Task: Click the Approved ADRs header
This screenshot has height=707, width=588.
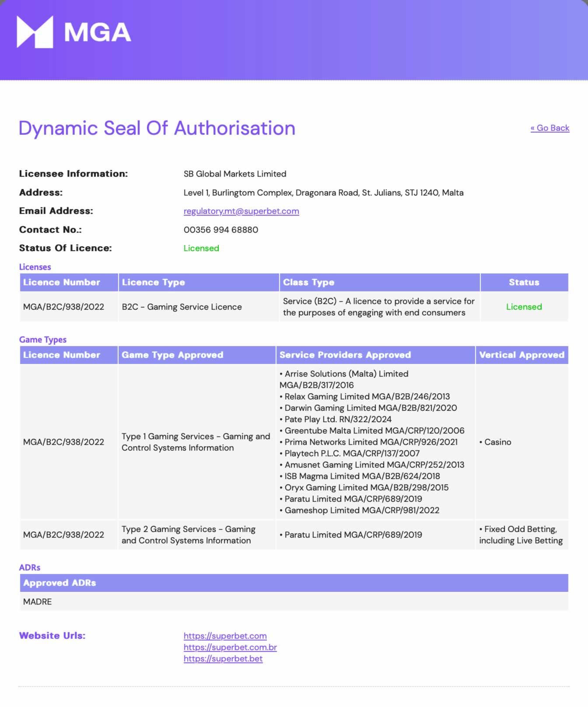Action: pos(294,583)
